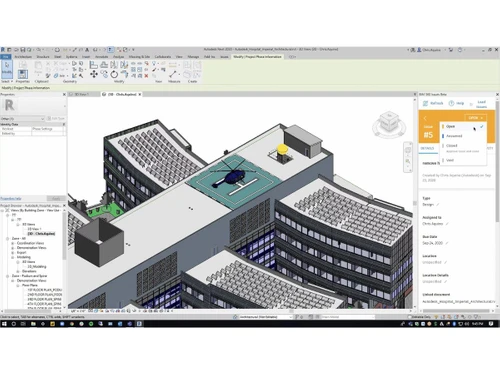Click the Refresh text button
Viewport: 500px width, 375px height.
(436, 103)
